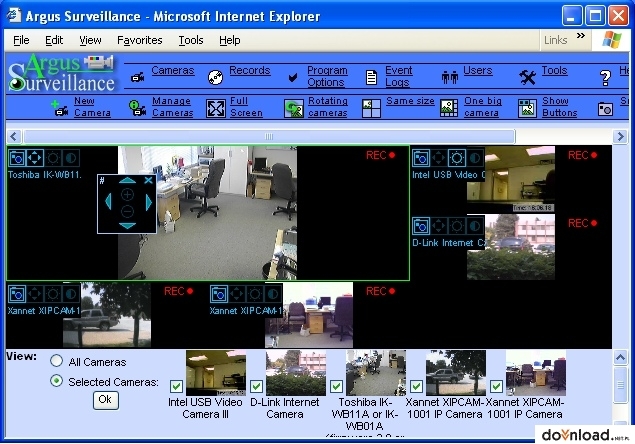Image resolution: width=635 pixels, height=444 pixels.
Task: Toggle pan controls icon on Toshiba camera
Action: tap(35, 158)
